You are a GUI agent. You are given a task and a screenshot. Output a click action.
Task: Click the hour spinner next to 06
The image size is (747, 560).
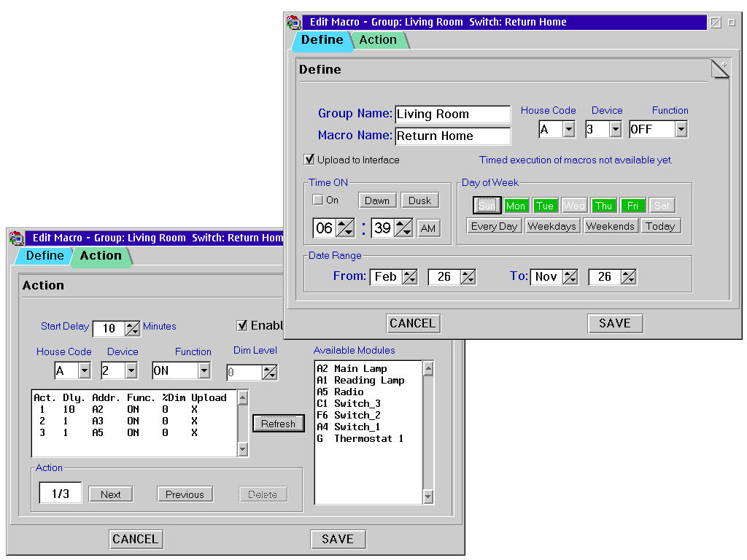[x=345, y=227]
